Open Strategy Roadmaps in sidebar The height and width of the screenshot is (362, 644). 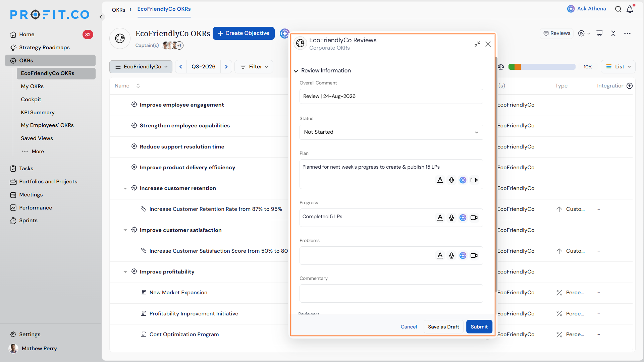pos(44,48)
